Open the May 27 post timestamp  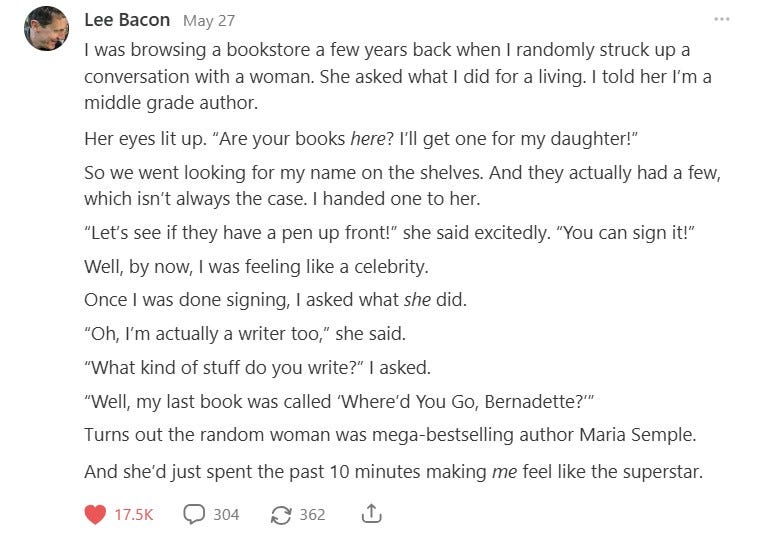[x=209, y=21]
